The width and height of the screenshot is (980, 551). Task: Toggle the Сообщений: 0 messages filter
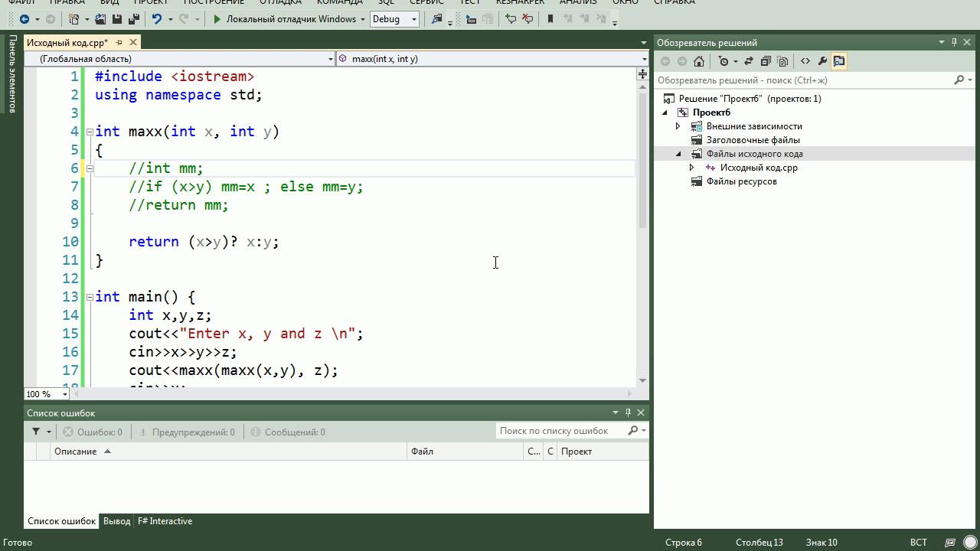click(288, 432)
